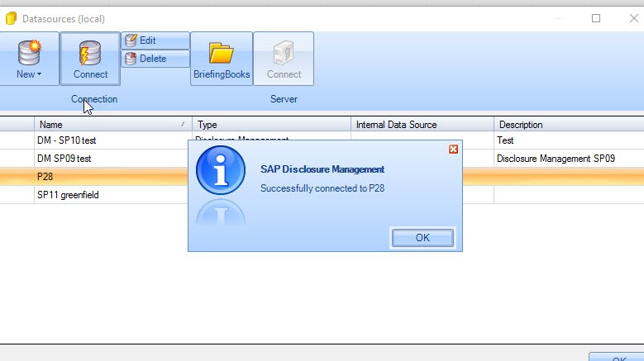Image resolution: width=644 pixels, height=361 pixels.
Task: Maximize the Datasources window
Action: point(596,18)
